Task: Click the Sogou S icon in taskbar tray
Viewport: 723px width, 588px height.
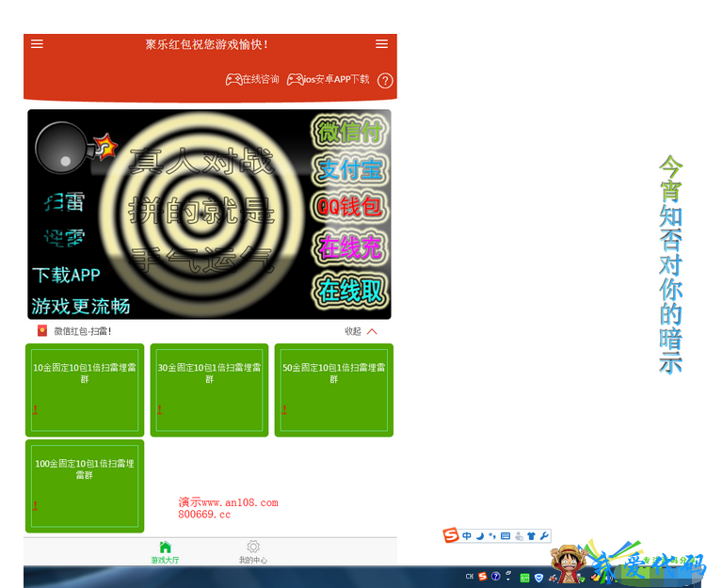Action: pos(483,577)
